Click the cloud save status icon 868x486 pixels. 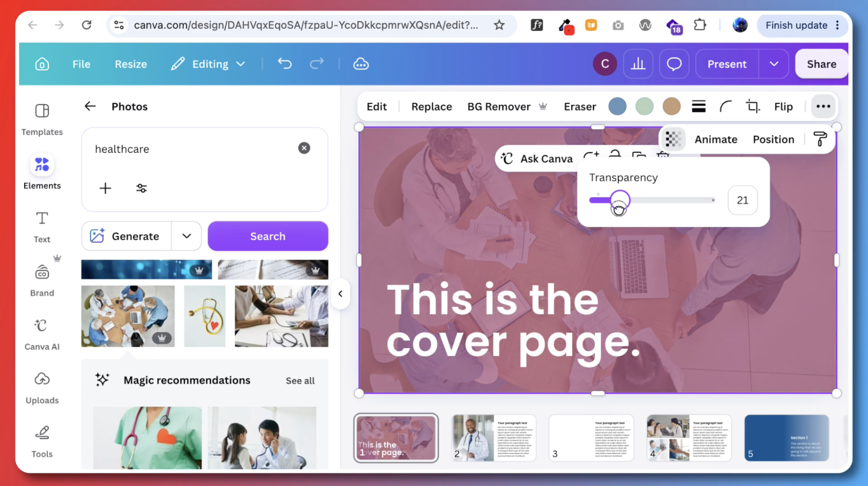click(361, 64)
